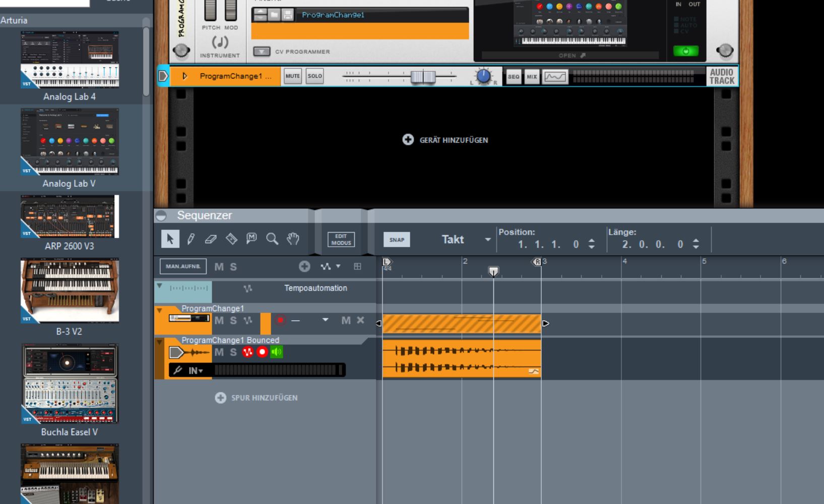Toggle red automation record on Bounced track
The height and width of the screenshot is (504, 824).
tap(247, 352)
